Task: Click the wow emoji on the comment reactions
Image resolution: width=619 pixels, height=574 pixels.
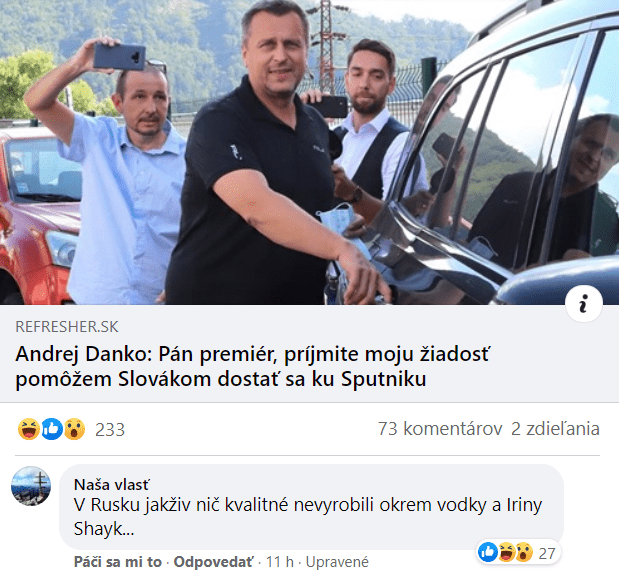Action: pyautogui.click(x=523, y=552)
